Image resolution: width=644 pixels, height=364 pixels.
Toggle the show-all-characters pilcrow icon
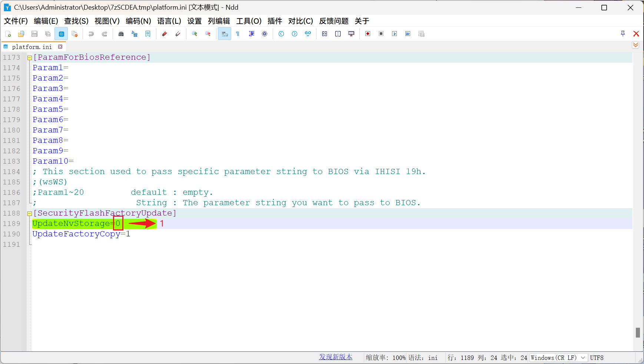pos(238,34)
